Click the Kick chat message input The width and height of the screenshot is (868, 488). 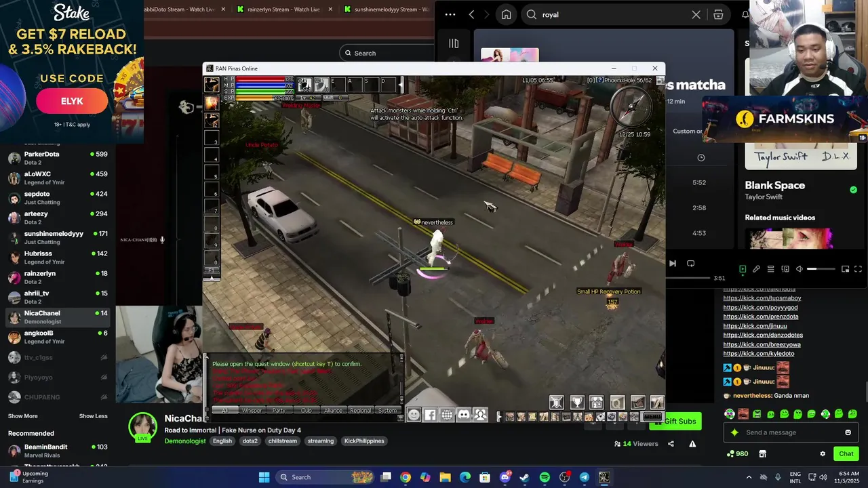(792, 432)
